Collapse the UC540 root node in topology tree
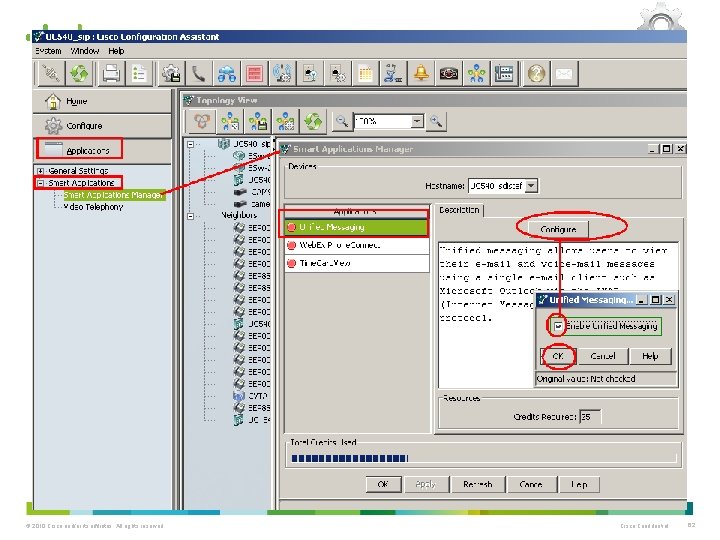720x540 pixels. pyautogui.click(x=191, y=144)
